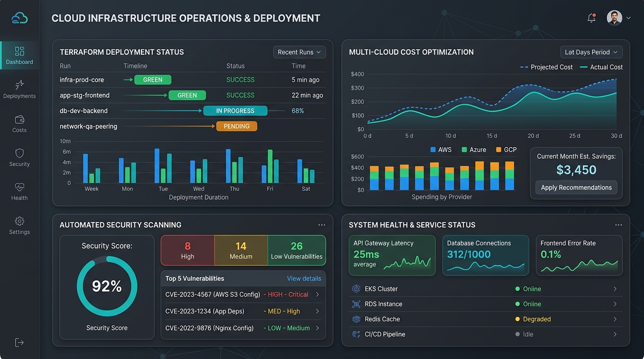Expand CVE-2023-1234 row chevron
This screenshot has height=359, width=644.
pos(317,311)
